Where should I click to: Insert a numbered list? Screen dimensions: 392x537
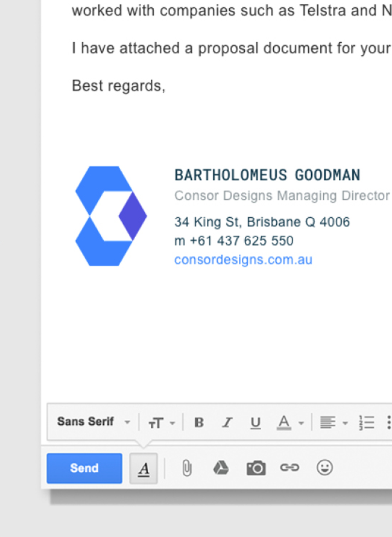(366, 422)
